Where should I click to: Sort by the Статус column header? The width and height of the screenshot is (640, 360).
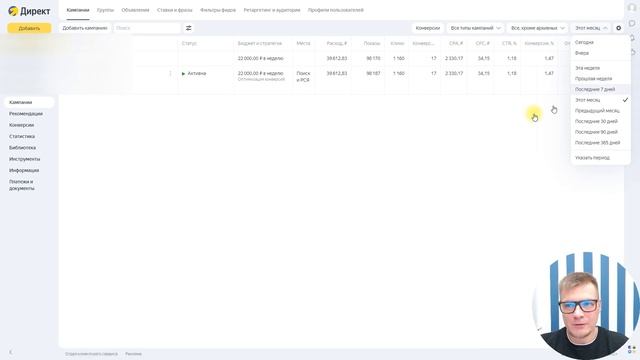pos(189,43)
